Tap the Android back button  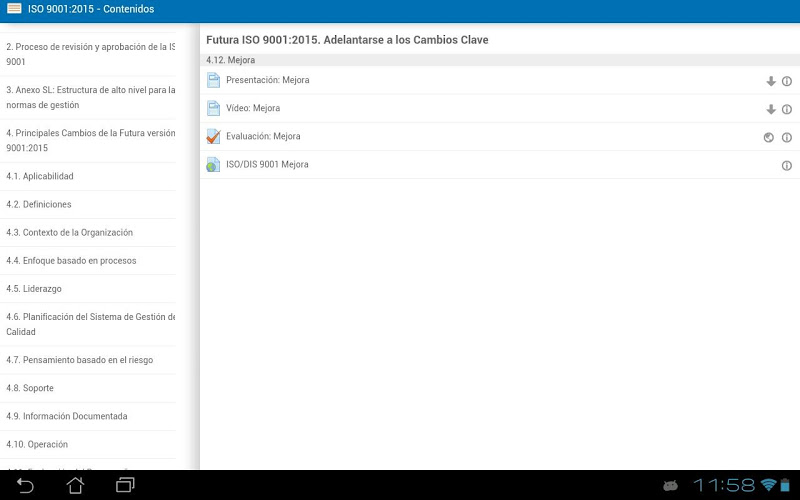(x=24, y=485)
